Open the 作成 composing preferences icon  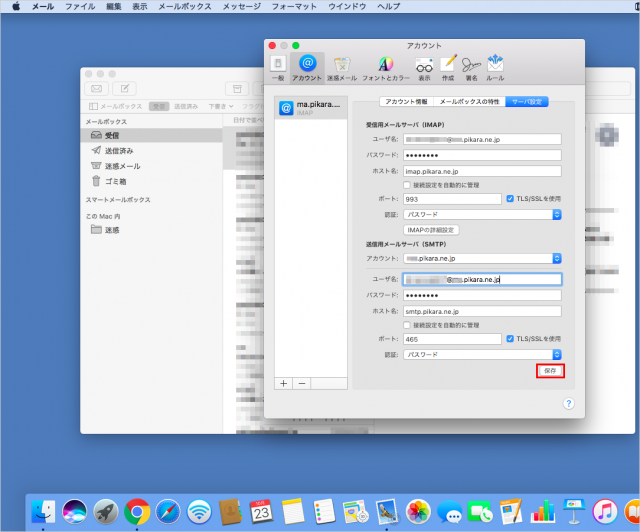click(448, 66)
